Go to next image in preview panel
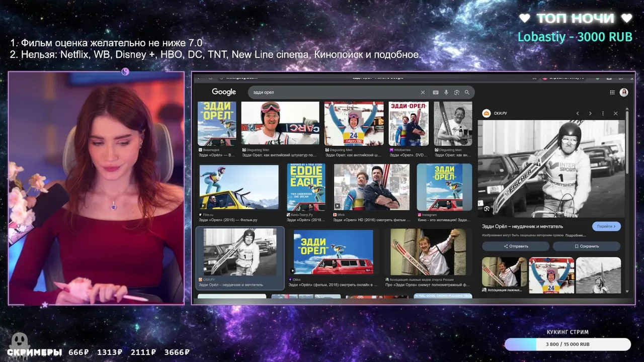The width and height of the screenshot is (644, 362). 590,114
